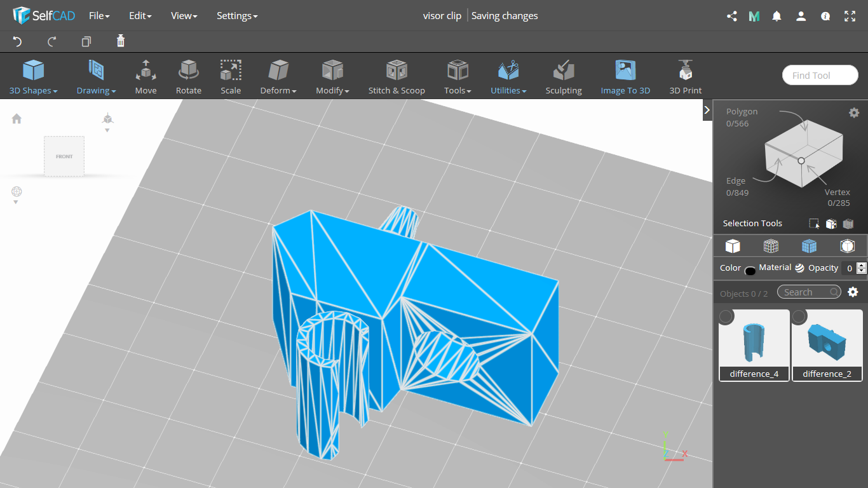Toggle fullscreen mode icon
868x488 pixels.
(x=850, y=16)
